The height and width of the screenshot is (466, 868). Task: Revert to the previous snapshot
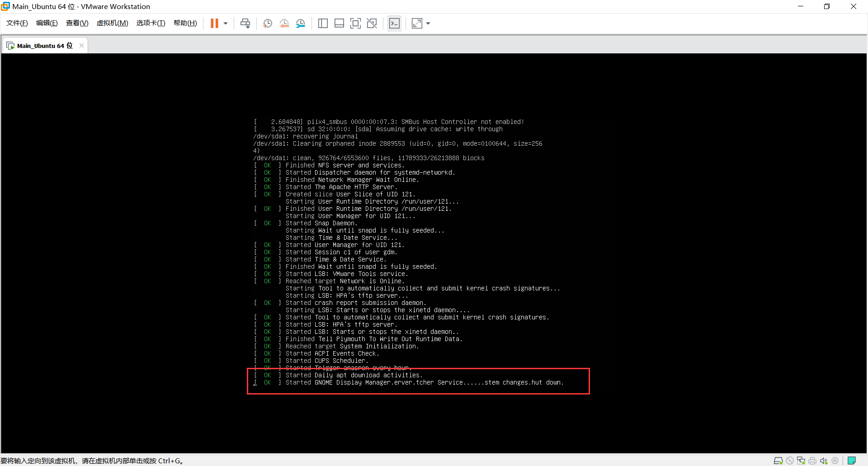click(284, 24)
